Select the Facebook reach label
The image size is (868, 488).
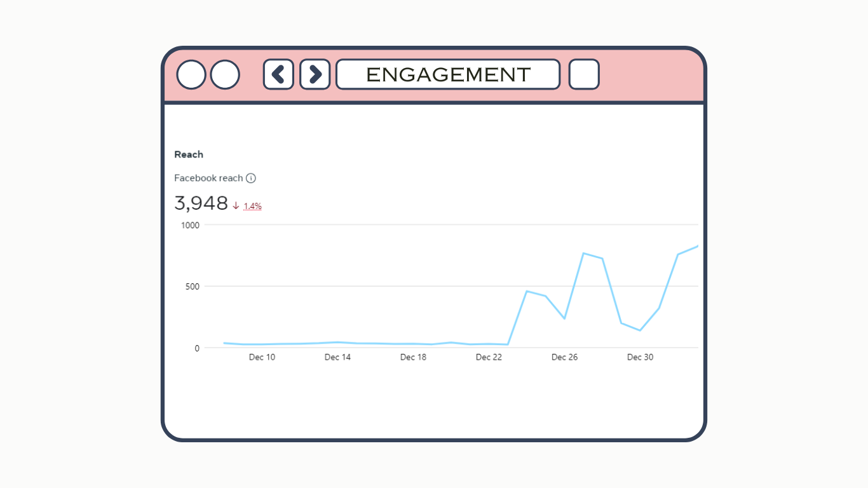(x=208, y=179)
